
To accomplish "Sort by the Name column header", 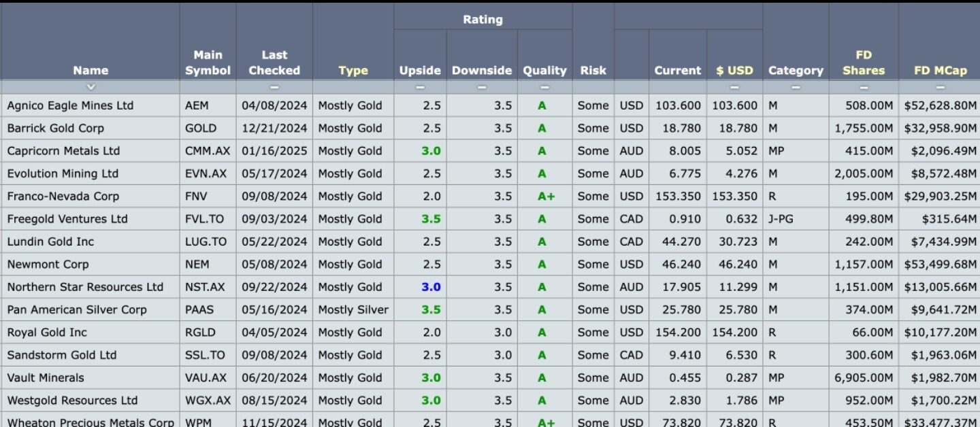I will 91,71.
